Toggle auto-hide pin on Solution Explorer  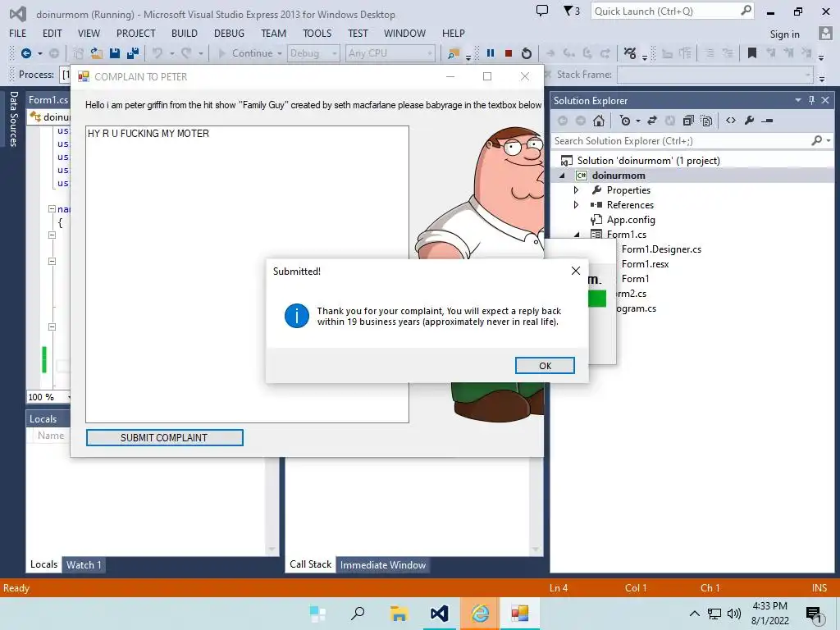pos(811,100)
